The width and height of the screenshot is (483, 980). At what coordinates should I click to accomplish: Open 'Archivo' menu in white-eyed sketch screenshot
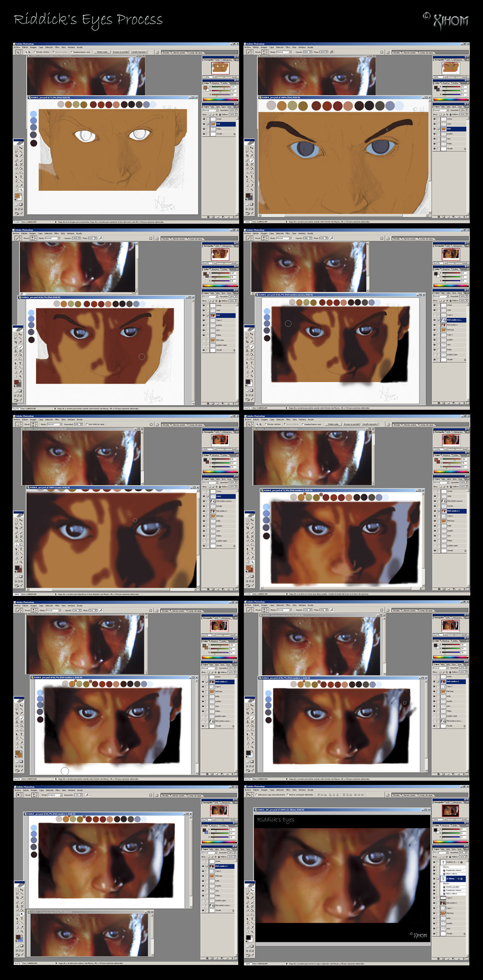point(17,47)
